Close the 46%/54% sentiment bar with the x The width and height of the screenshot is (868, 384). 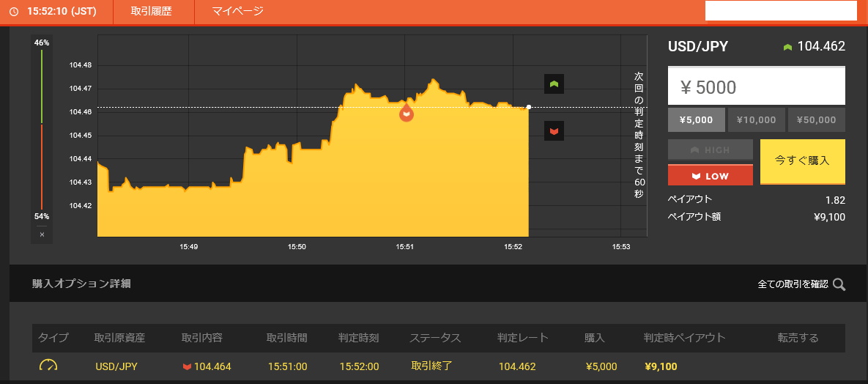42,235
